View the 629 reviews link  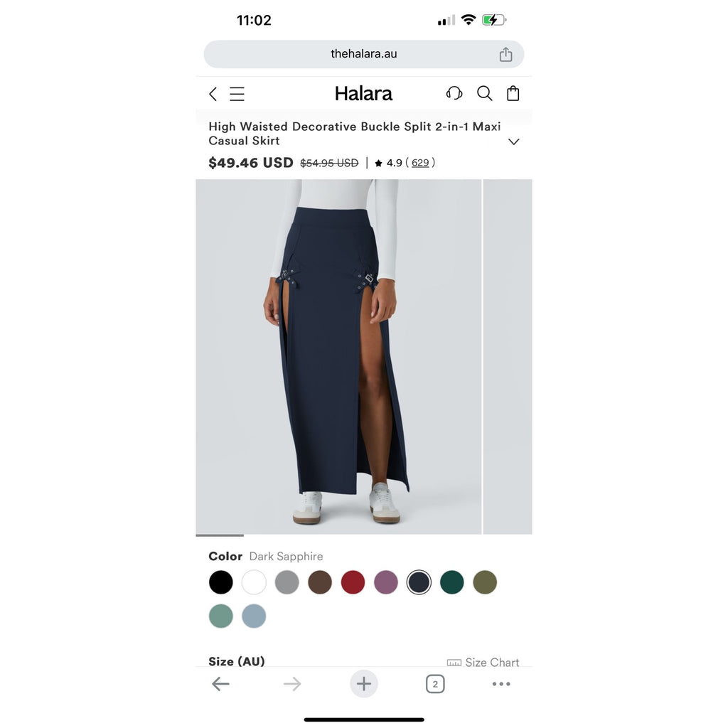[420, 163]
